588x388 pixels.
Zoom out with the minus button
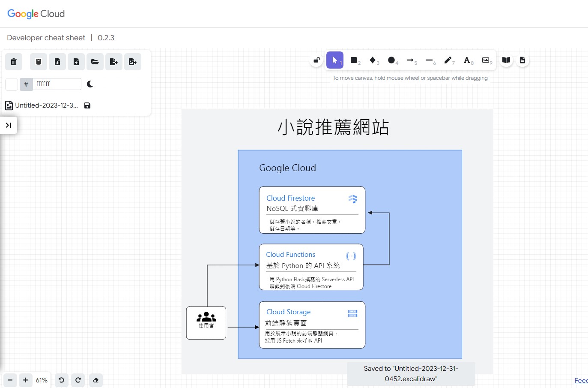[x=10, y=380]
